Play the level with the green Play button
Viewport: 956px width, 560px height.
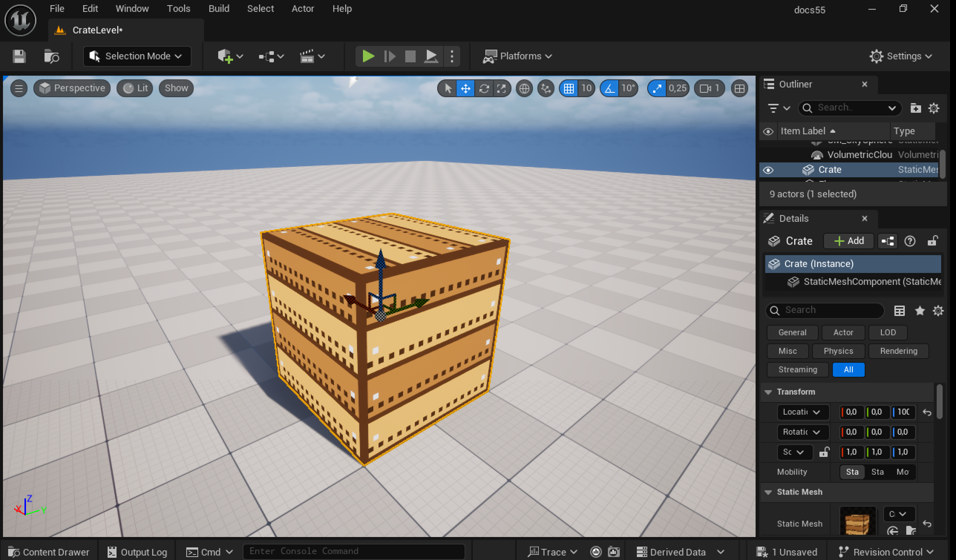click(367, 56)
